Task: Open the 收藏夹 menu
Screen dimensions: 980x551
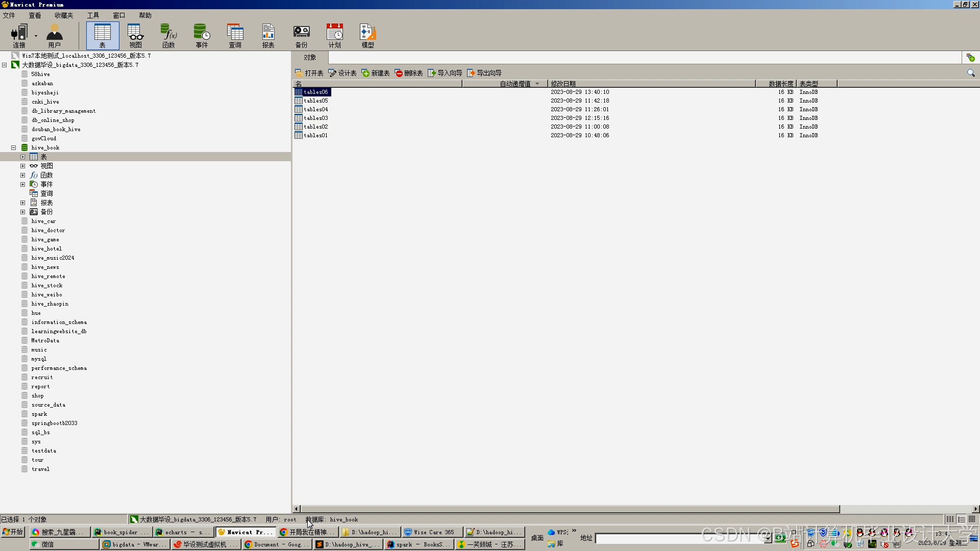Action: pos(64,15)
